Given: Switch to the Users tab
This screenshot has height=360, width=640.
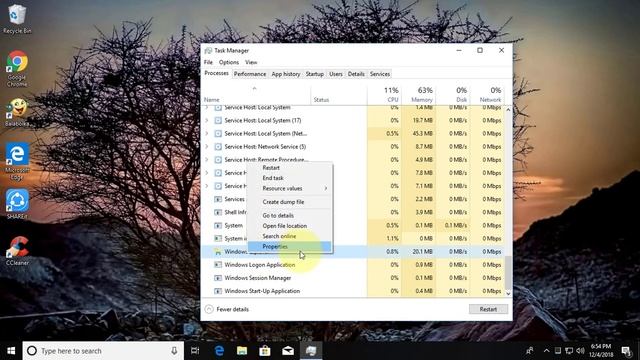Looking at the screenshot, I should click(336, 74).
